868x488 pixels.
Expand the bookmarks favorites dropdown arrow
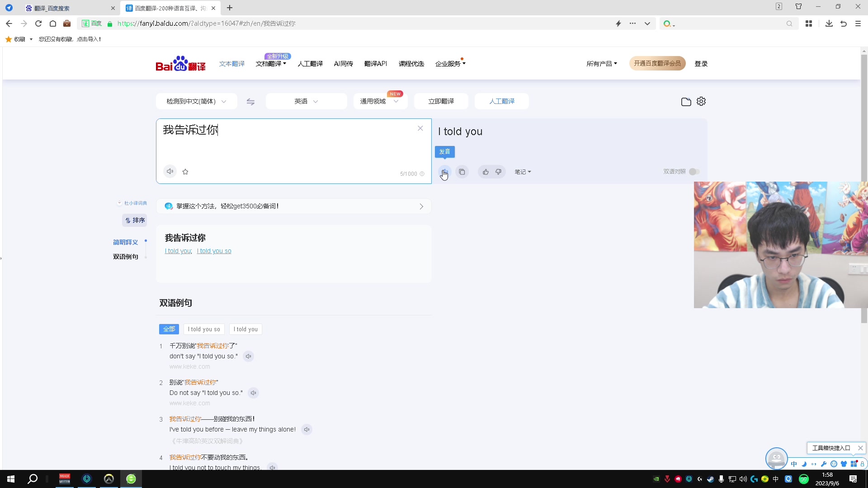tap(31, 39)
